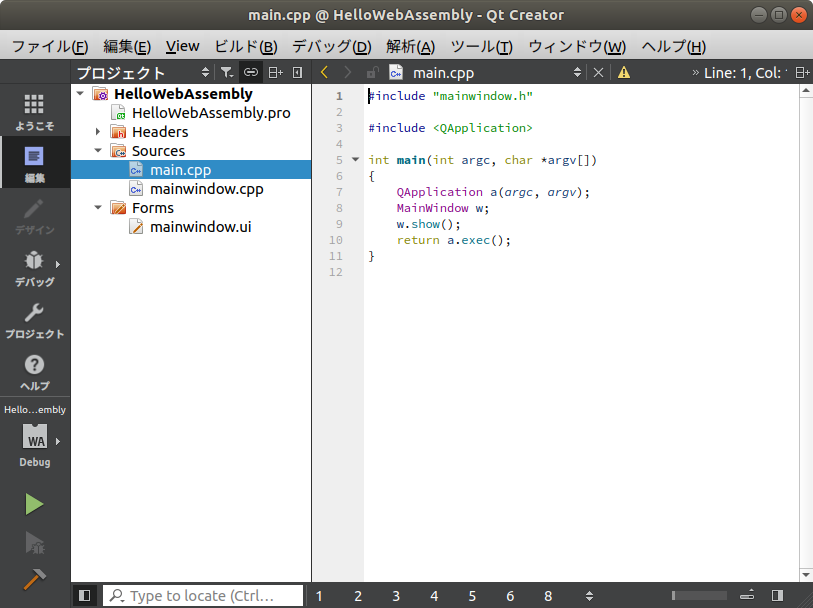Collapse the HelloWebAssembly project tree
Viewport: 813px width, 608px height.
coord(81,93)
